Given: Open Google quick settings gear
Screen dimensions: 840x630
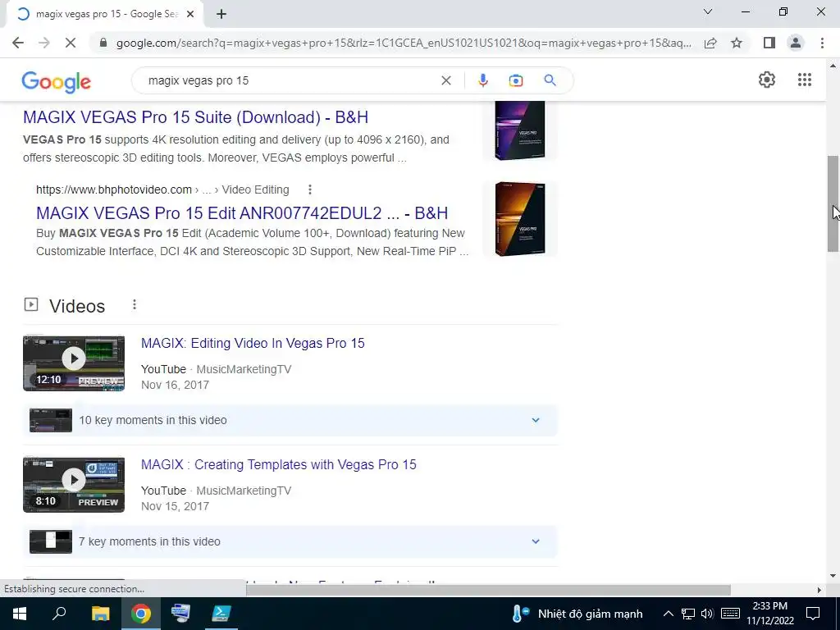Looking at the screenshot, I should (767, 80).
